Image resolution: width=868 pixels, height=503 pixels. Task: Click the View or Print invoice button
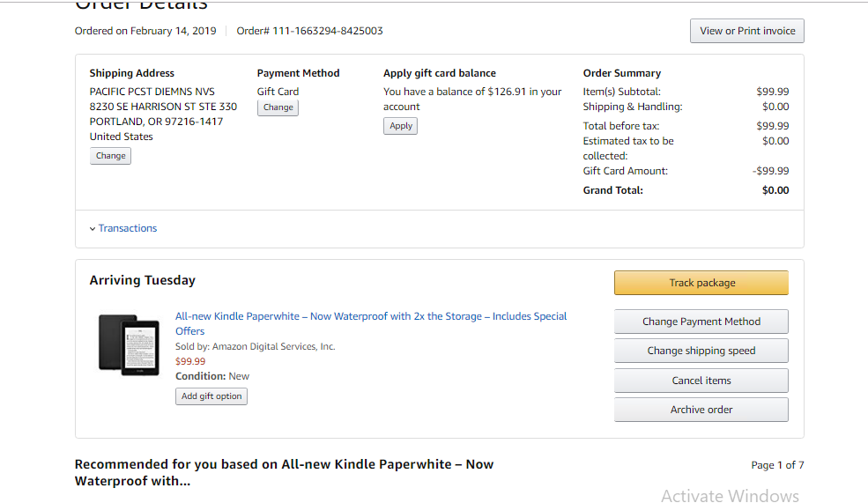[746, 31]
